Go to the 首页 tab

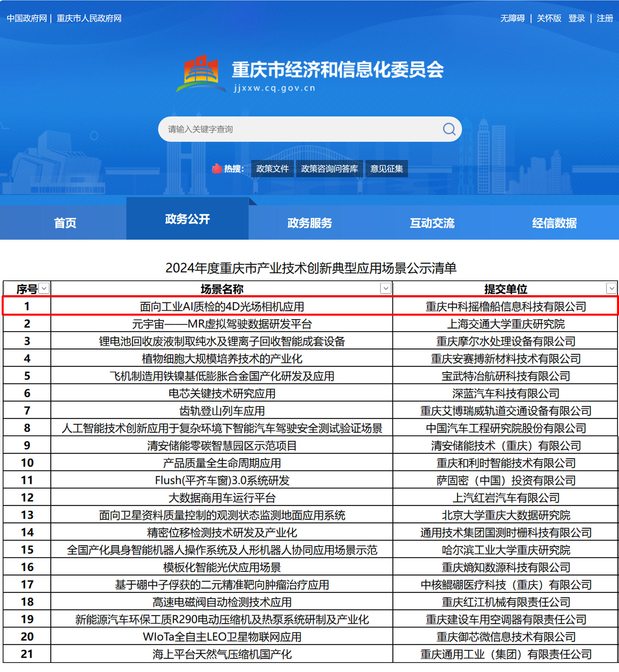pos(65,223)
